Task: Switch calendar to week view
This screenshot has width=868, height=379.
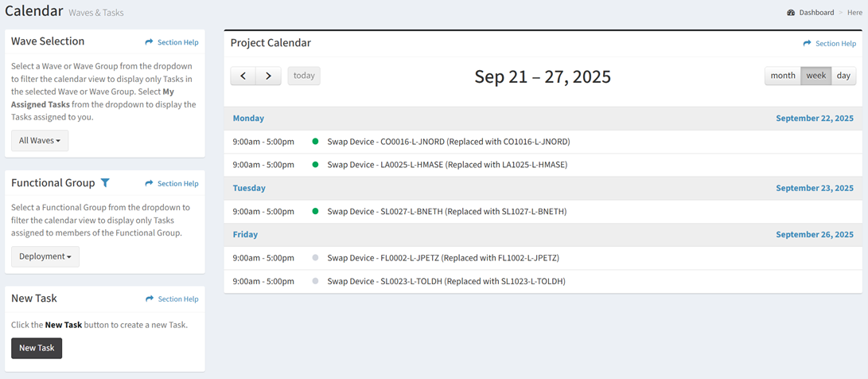Action: [x=816, y=76]
